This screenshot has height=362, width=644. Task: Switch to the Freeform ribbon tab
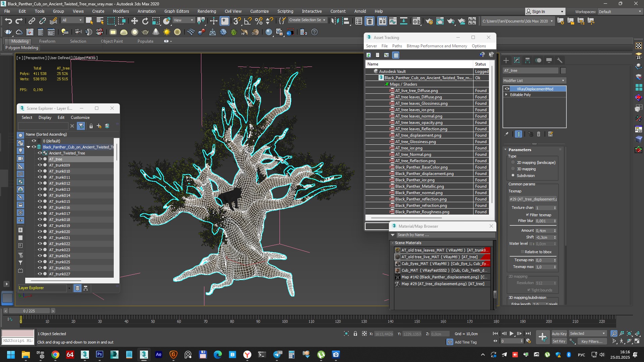pyautogui.click(x=47, y=41)
